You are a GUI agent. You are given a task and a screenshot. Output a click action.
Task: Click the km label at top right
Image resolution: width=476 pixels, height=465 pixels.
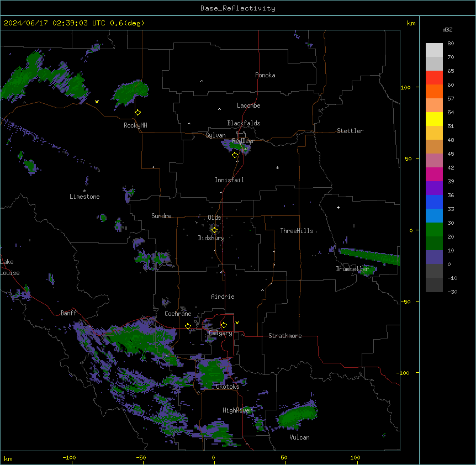[411, 23]
